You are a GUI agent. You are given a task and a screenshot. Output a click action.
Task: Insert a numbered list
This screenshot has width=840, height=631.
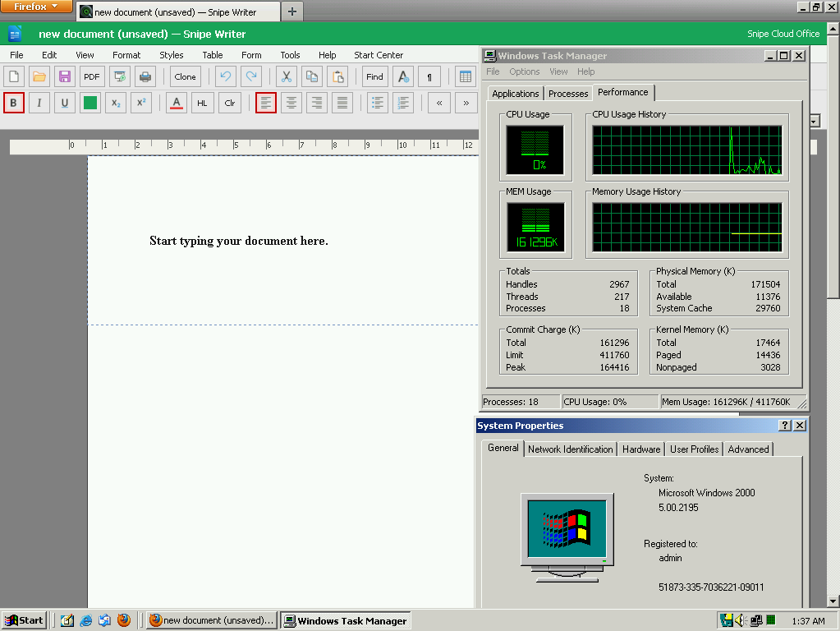coord(403,103)
